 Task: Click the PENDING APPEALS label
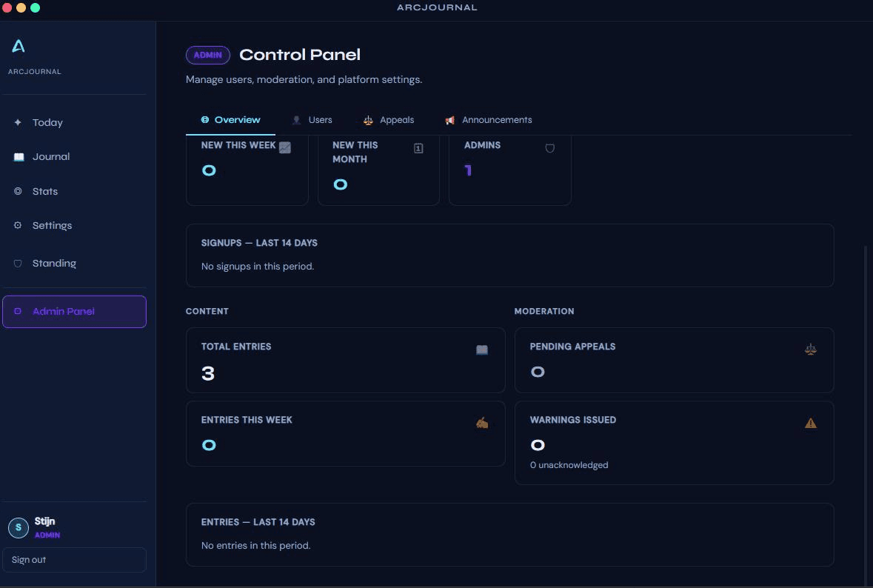[x=573, y=347]
